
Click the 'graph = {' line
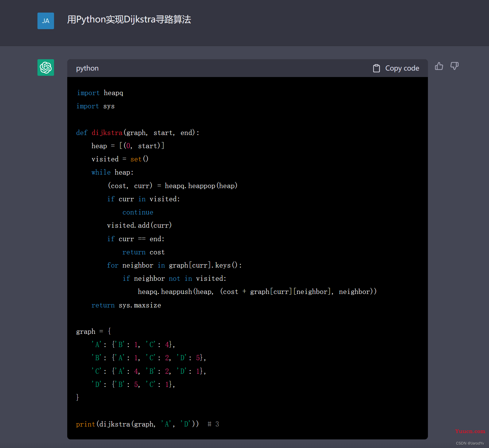click(x=94, y=331)
